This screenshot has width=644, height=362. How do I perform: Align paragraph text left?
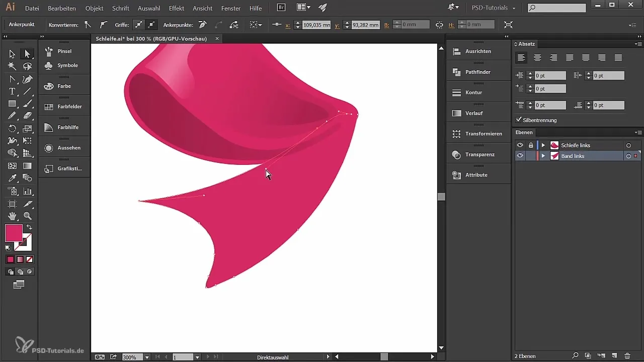[522, 58]
